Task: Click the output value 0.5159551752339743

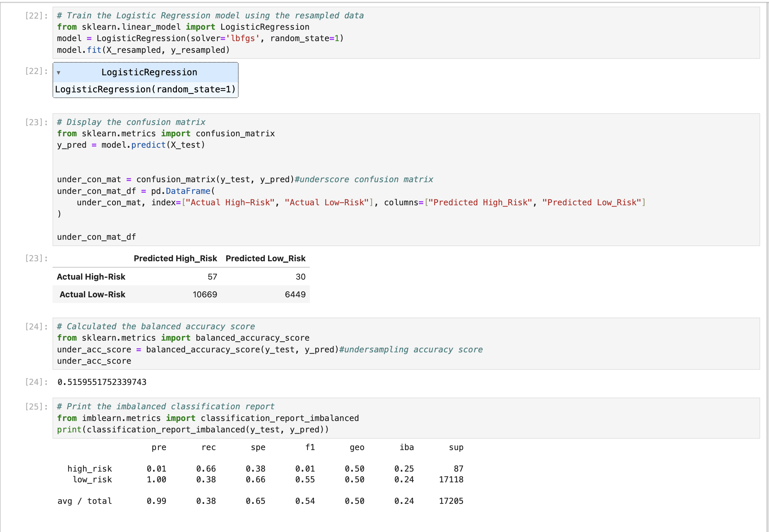Action: tap(102, 382)
